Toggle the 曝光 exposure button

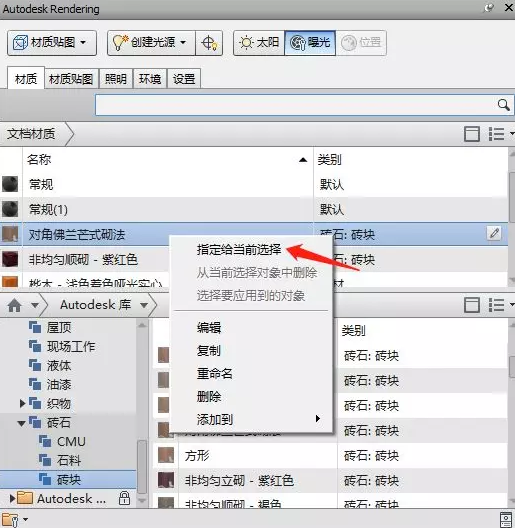point(310,43)
